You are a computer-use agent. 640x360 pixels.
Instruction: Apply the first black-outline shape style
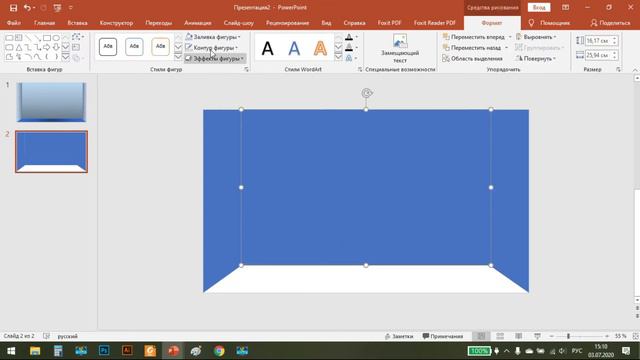(108, 47)
